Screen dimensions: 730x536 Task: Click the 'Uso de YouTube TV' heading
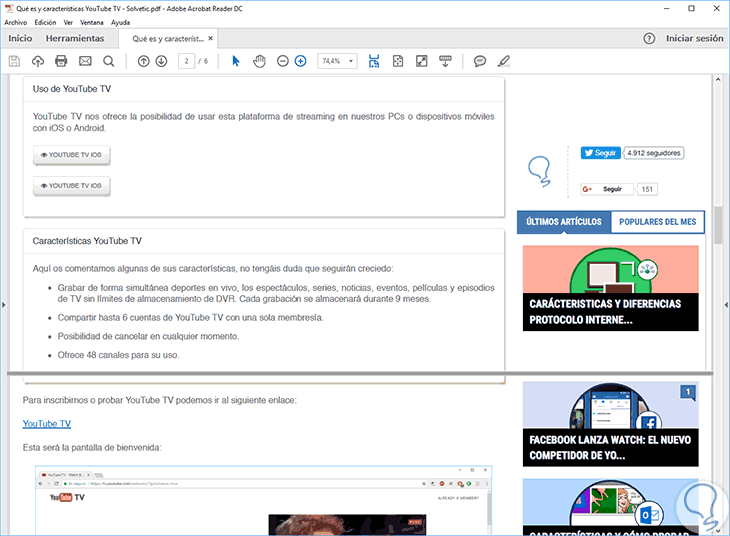point(72,89)
